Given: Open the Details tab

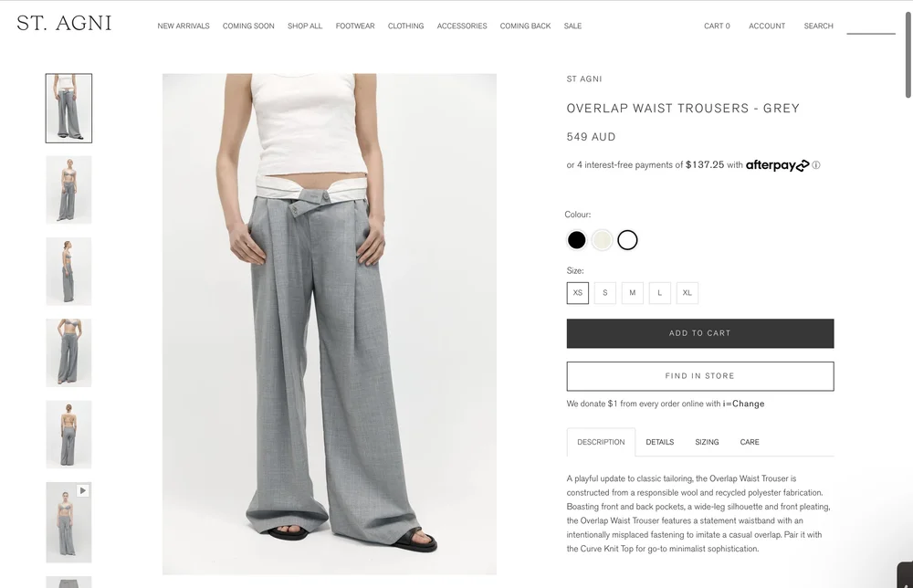Looking at the screenshot, I should tap(660, 442).
